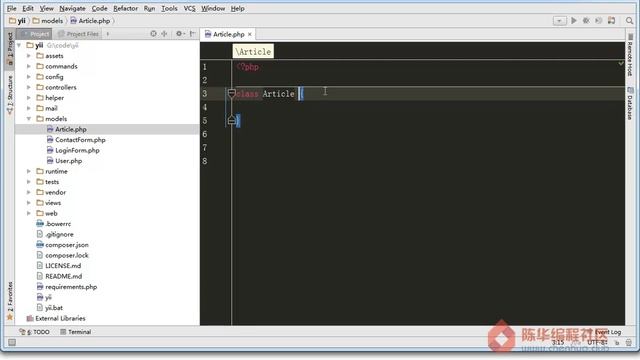This screenshot has height=360, width=640.
Task: Click the scroll from source target icon
Action: point(153,34)
